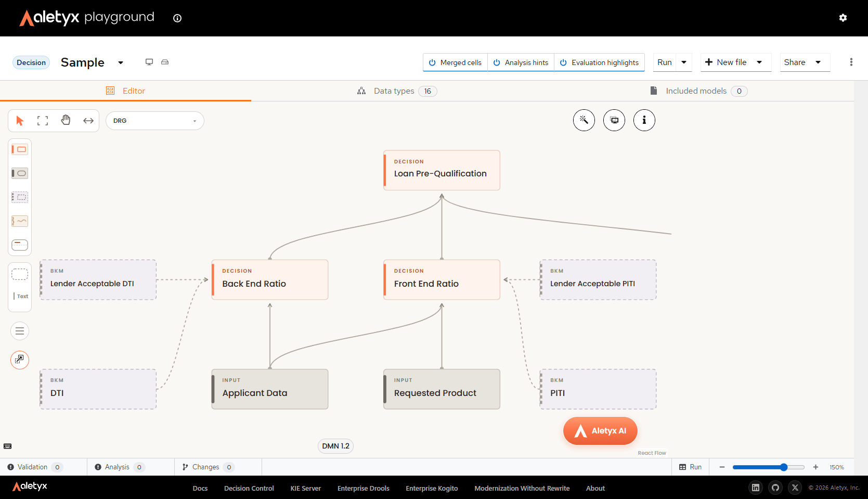Open the Aletyx AI assistant button
The image size is (868, 499).
coord(600,431)
